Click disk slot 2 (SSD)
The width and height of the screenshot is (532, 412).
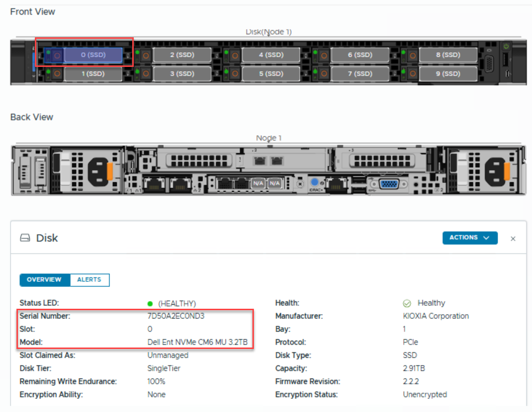(182, 55)
